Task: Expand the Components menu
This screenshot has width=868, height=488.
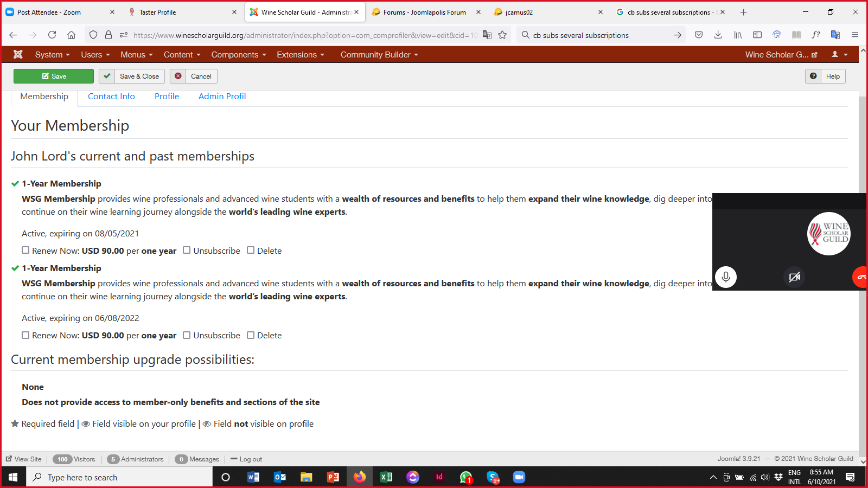Action: coord(239,54)
